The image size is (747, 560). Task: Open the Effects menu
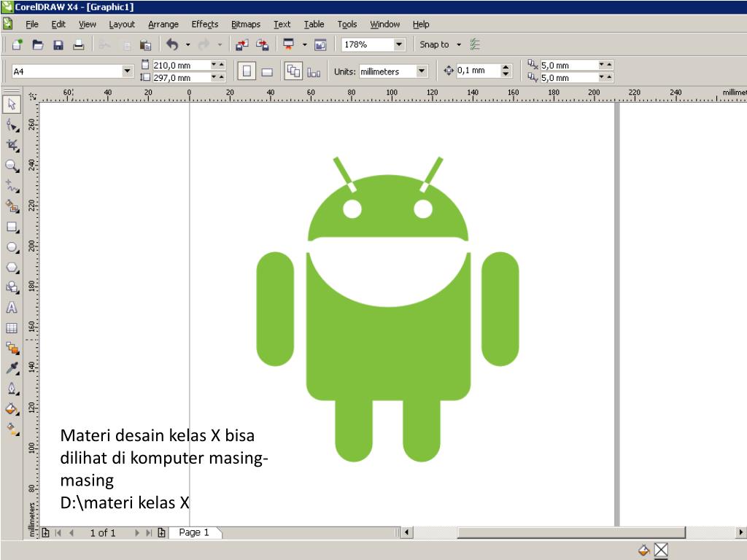click(205, 24)
